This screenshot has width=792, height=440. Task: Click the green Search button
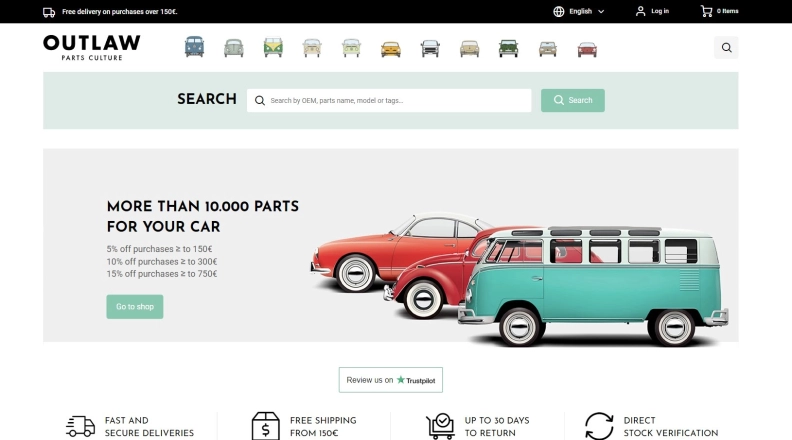point(573,100)
